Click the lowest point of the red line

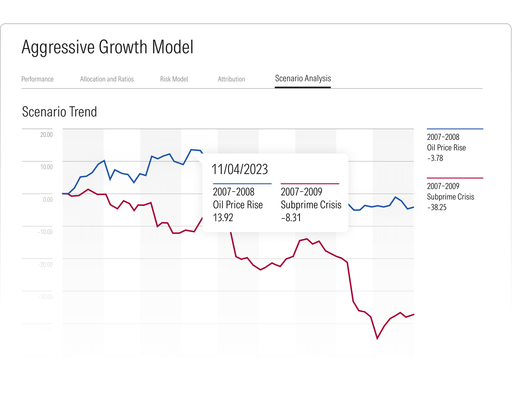coord(377,338)
